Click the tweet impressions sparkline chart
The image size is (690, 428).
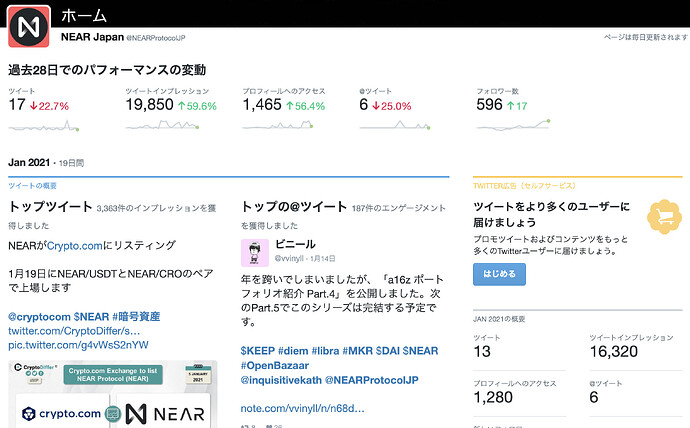[x=162, y=126]
